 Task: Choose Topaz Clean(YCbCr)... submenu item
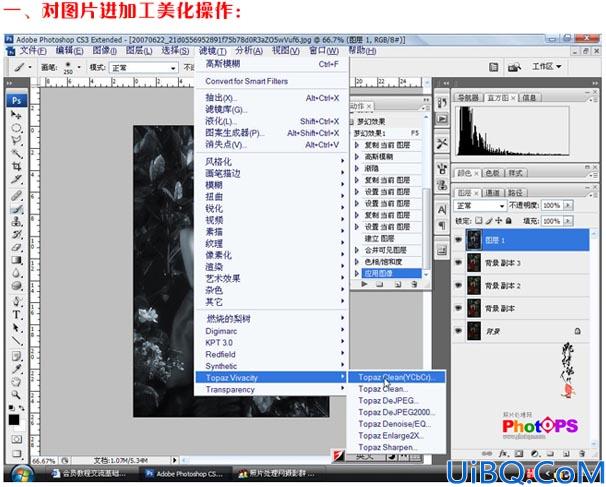click(397, 377)
